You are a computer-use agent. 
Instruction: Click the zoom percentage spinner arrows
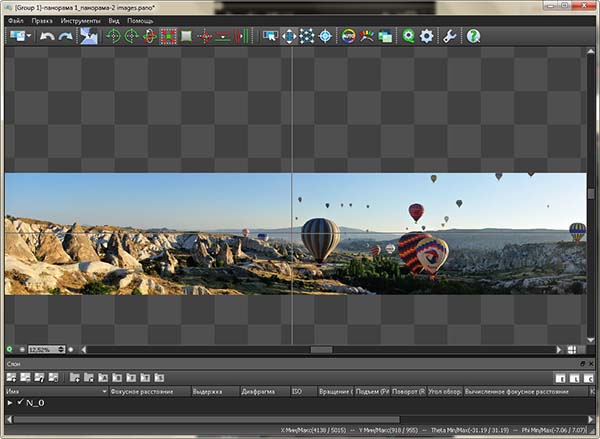pyautogui.click(x=59, y=349)
